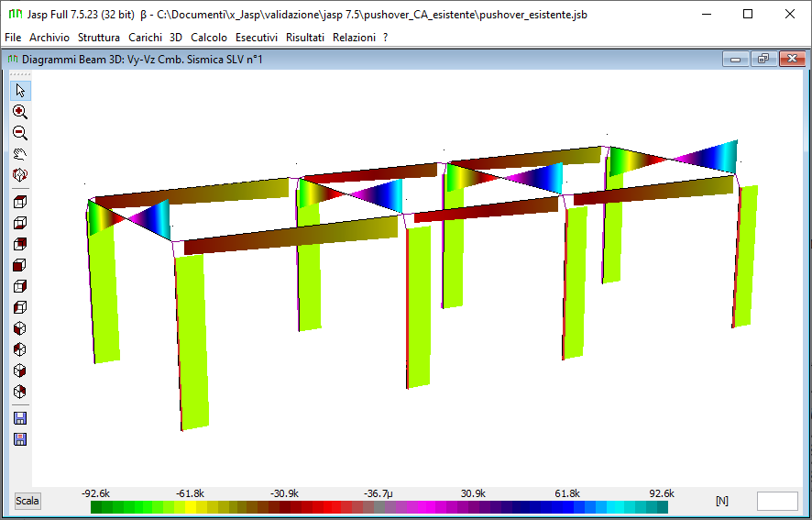Click the [N] unit label
This screenshot has width=812, height=520.
[722, 501]
